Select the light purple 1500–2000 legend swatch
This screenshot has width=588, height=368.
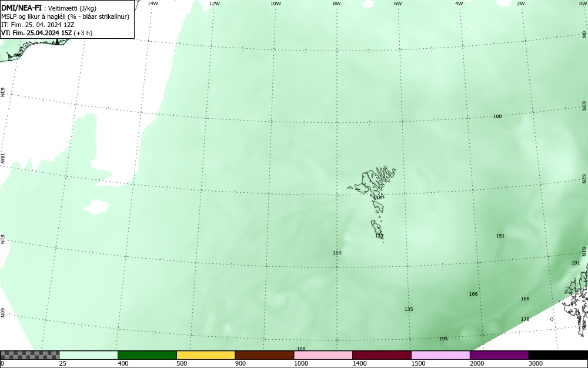pyautogui.click(x=440, y=355)
